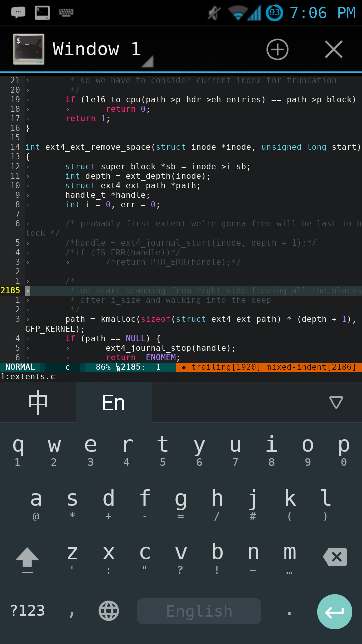Tap the NORMAL mode indicator in statusline

pos(20,367)
